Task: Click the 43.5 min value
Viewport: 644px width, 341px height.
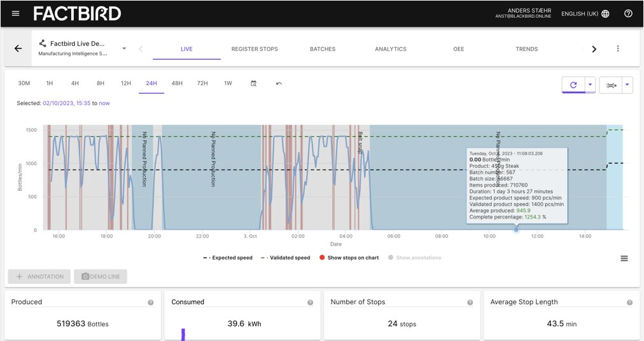Action: click(x=561, y=324)
